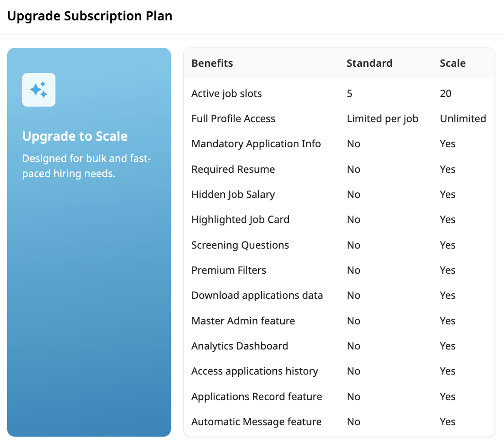Select the Screening Questions benefit row
The image size is (504, 448).
[240, 245]
